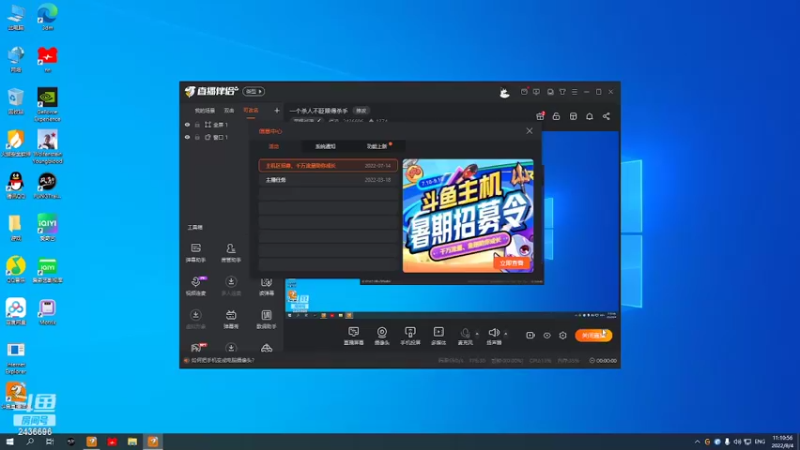Open File Explorer from taskbar
Screen dimensions: 800x450
[132, 441]
